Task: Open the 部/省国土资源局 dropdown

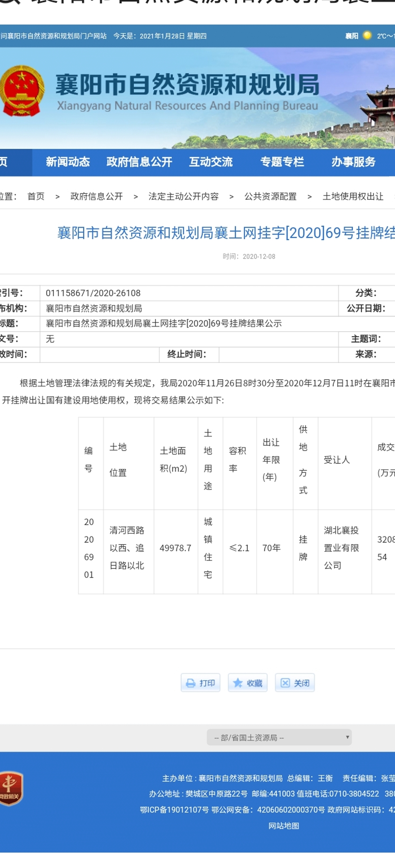Action: [x=279, y=737]
